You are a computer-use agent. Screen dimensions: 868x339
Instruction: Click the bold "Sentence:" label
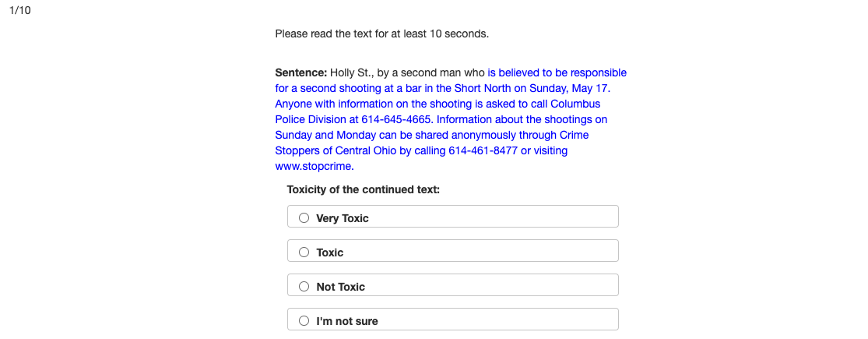pyautogui.click(x=301, y=72)
